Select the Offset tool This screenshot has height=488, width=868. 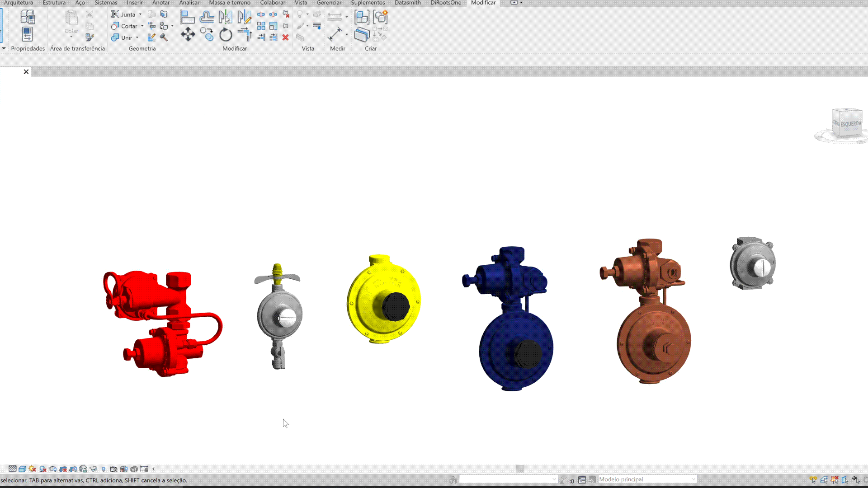207,17
